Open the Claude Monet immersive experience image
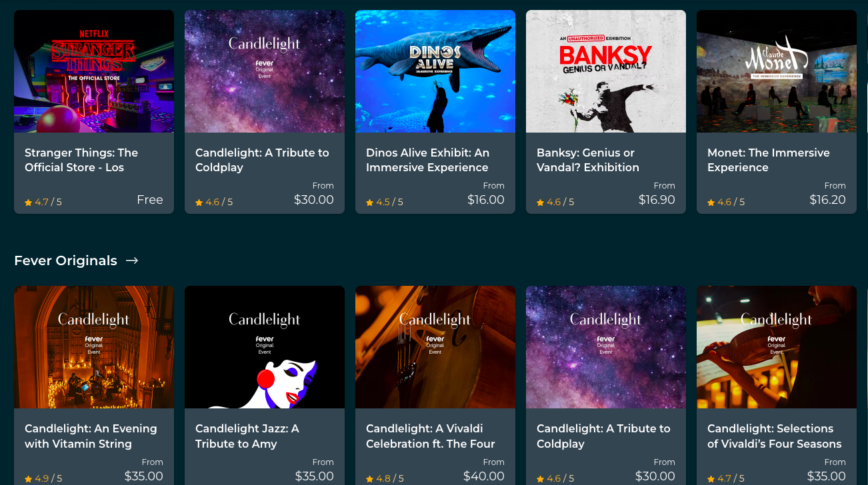 (777, 71)
